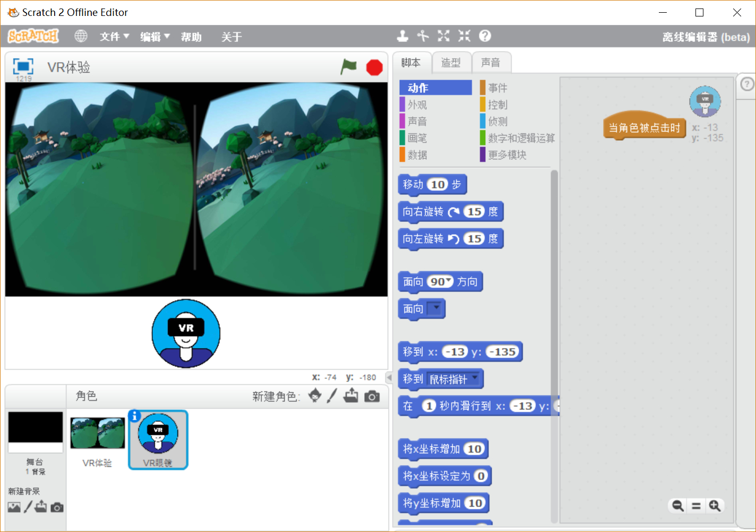Switch to the 脚本 tab
Screen dimensions: 756x532
[411, 63]
